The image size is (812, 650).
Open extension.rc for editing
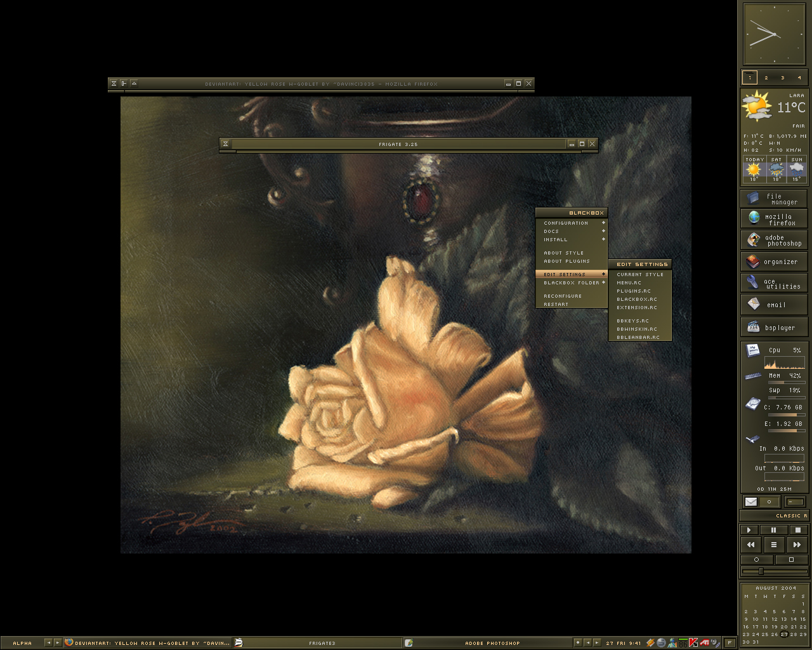tap(640, 307)
